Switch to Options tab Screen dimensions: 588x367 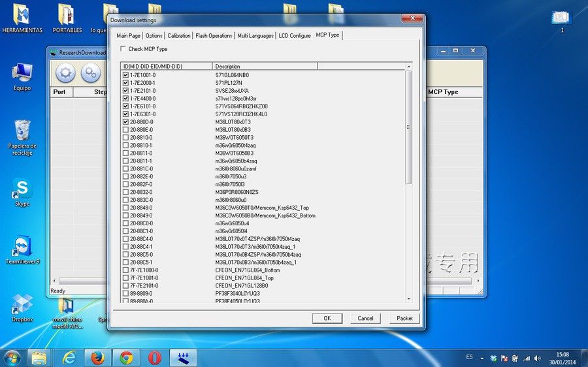click(154, 36)
